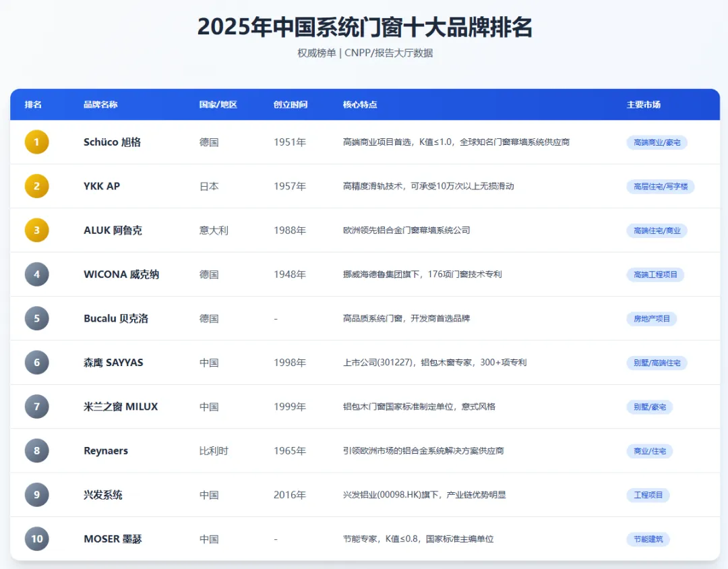Click the 核心特点 column header
Image resolution: width=728 pixels, height=569 pixels.
(x=360, y=105)
